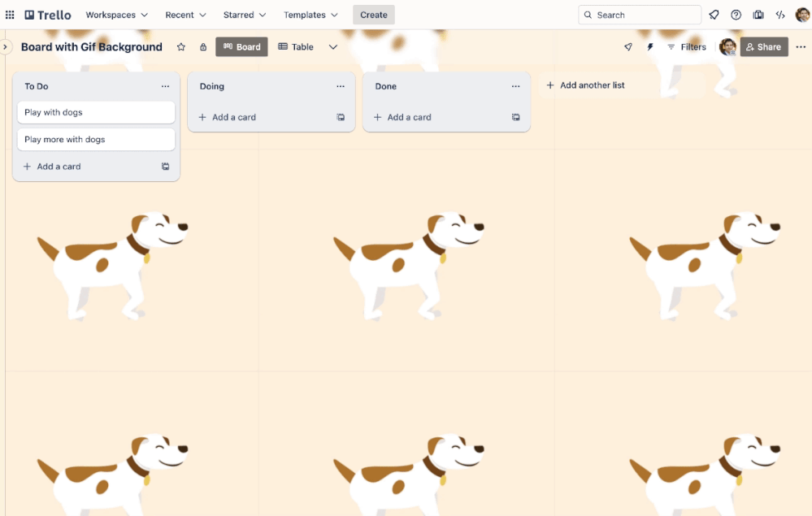Open Workspaces dropdown
The image size is (812, 516).
116,15
